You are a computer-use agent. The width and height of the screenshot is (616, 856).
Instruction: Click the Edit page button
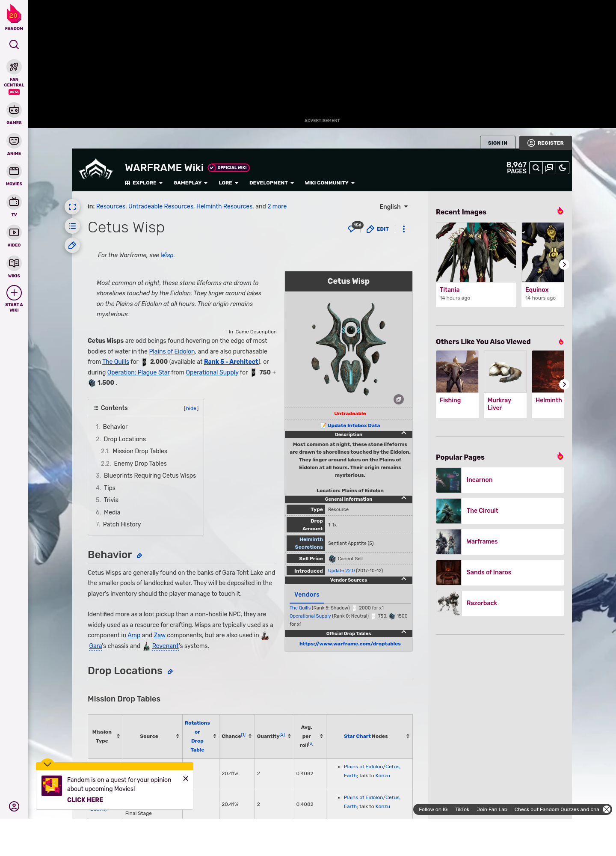(378, 229)
